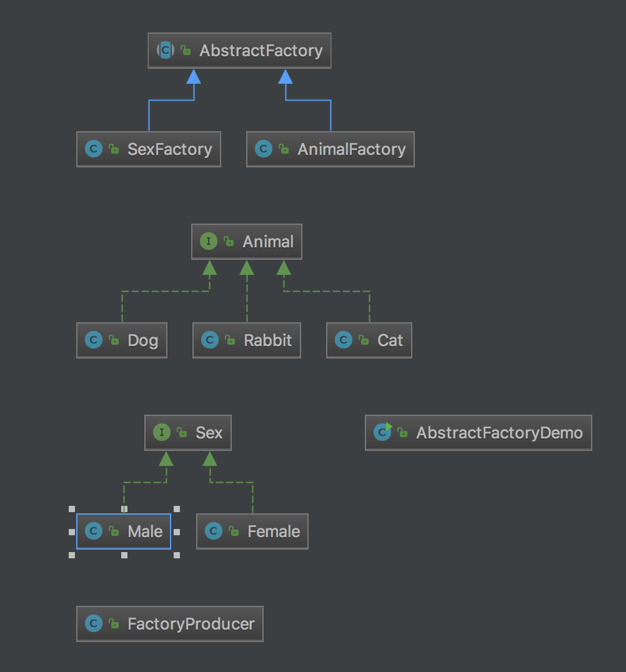Click the public lock icon on Dog
This screenshot has width=626, height=672.
click(114, 340)
